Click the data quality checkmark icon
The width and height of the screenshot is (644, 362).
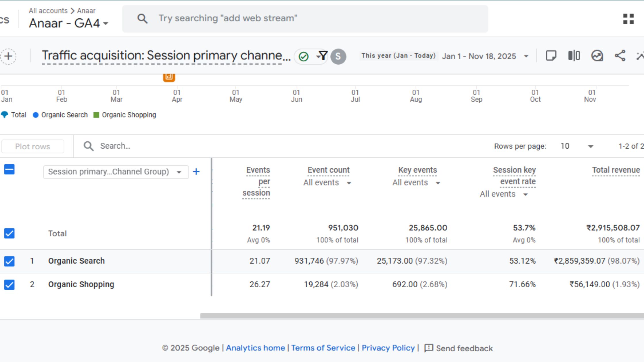pyautogui.click(x=304, y=56)
